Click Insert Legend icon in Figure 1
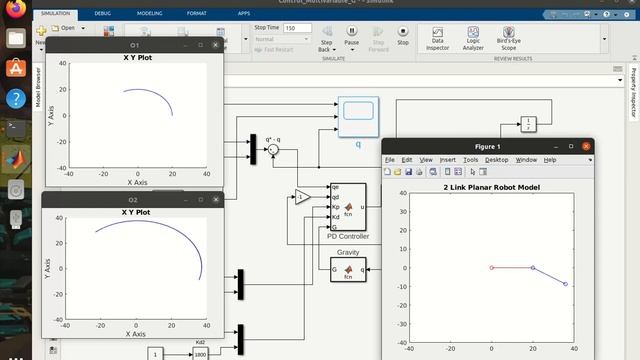The image size is (640, 360). pyautogui.click(x=458, y=172)
